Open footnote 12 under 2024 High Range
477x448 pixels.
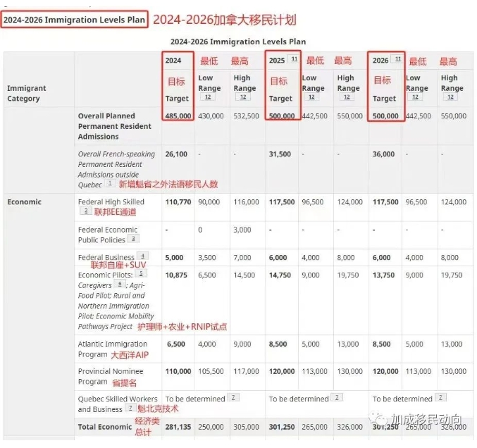243,97
